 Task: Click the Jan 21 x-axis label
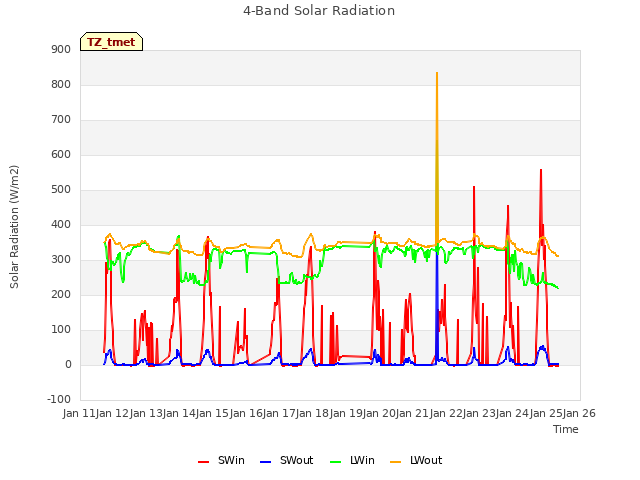[413, 413]
